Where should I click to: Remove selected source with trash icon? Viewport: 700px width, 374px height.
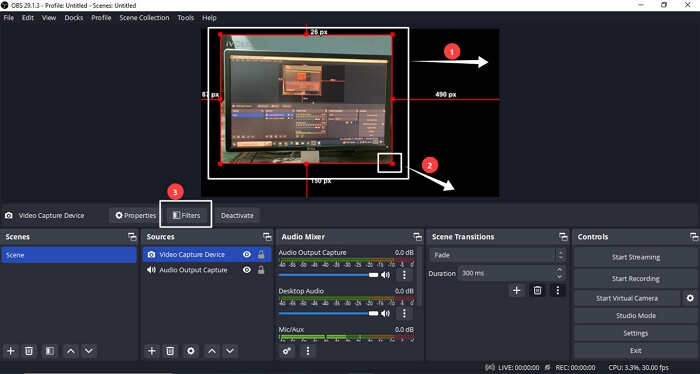click(170, 351)
